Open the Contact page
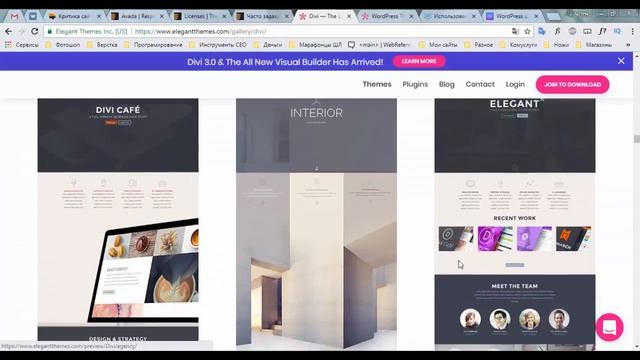Screen dimensions: 640x360 [x=480, y=84]
